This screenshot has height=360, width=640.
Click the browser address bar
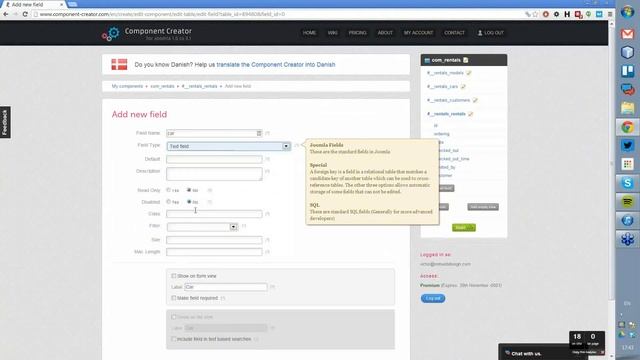tap(278, 14)
